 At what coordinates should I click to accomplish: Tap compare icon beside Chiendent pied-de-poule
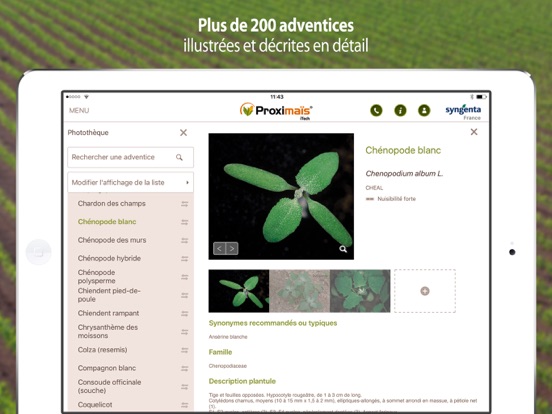[185, 295]
